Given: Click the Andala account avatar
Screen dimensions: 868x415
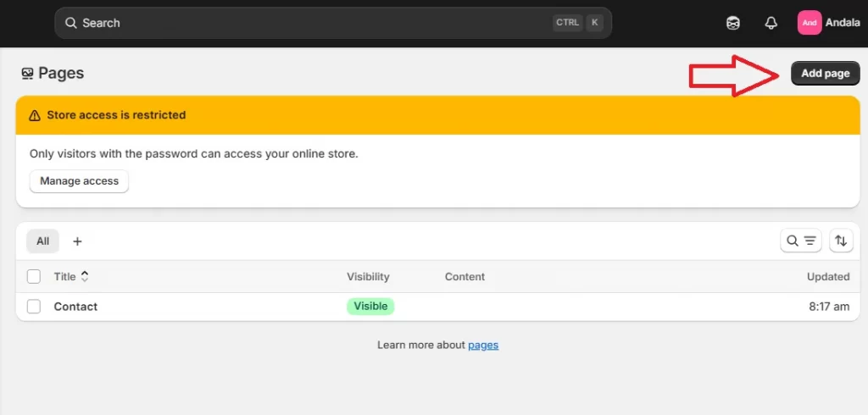Looking at the screenshot, I should point(809,23).
